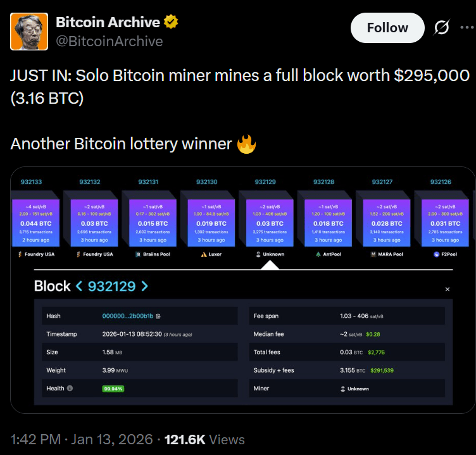
Task: Close the block details panel
Action: pyautogui.click(x=447, y=289)
